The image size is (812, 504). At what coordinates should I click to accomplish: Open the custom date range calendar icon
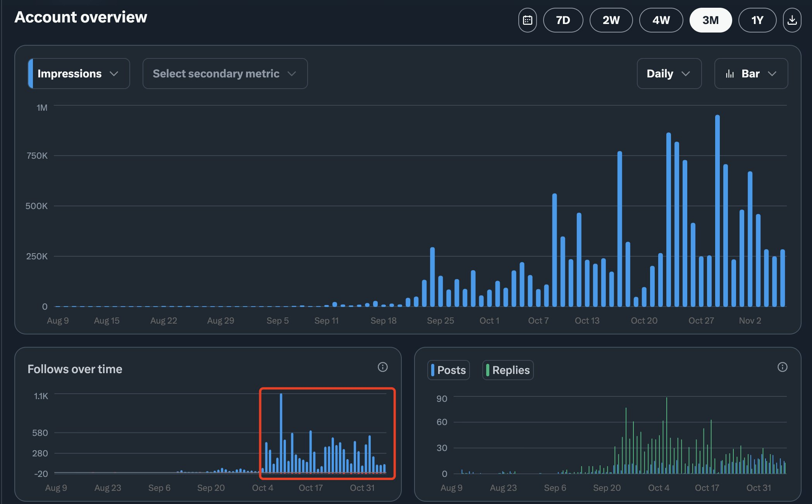(527, 20)
